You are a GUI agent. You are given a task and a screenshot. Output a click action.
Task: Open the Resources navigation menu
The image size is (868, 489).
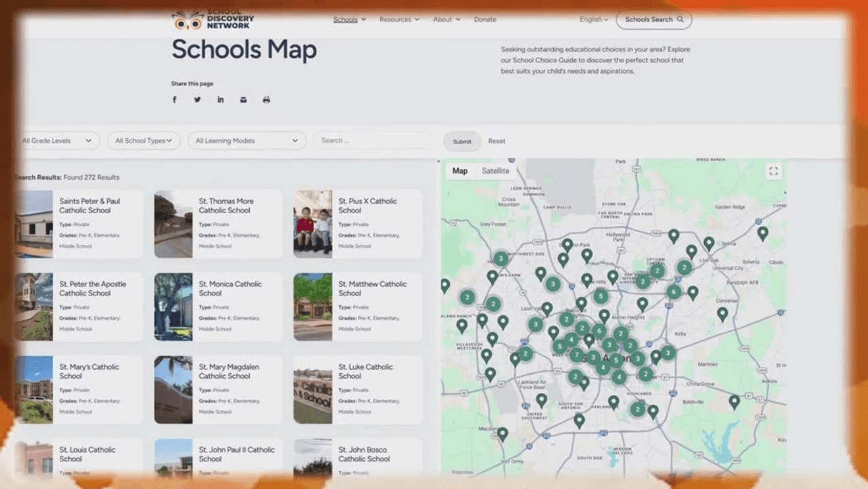click(x=398, y=20)
